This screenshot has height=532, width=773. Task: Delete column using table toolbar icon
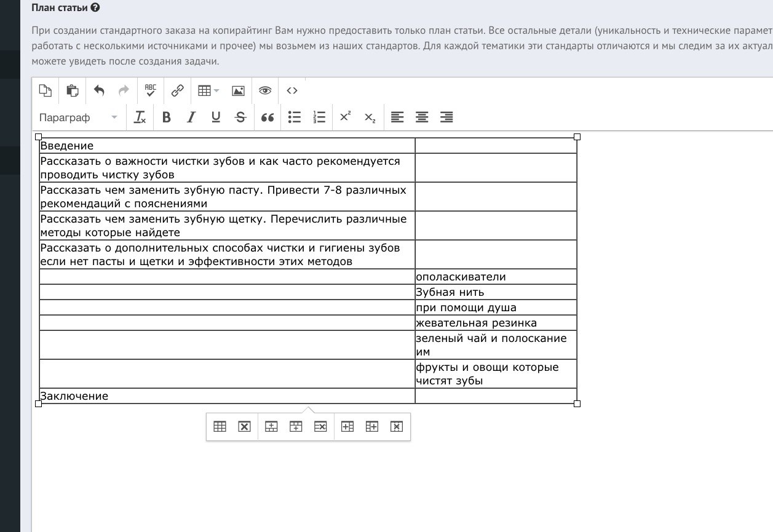(397, 427)
